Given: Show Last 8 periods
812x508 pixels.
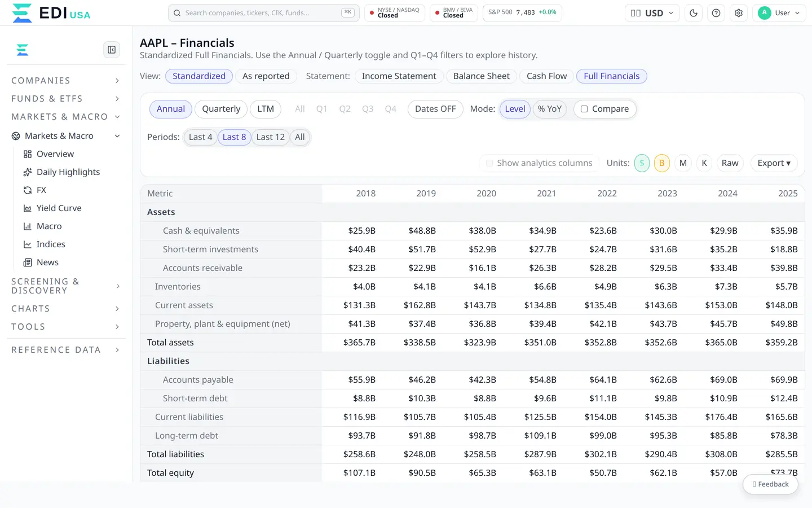Looking at the screenshot, I should (x=234, y=137).
